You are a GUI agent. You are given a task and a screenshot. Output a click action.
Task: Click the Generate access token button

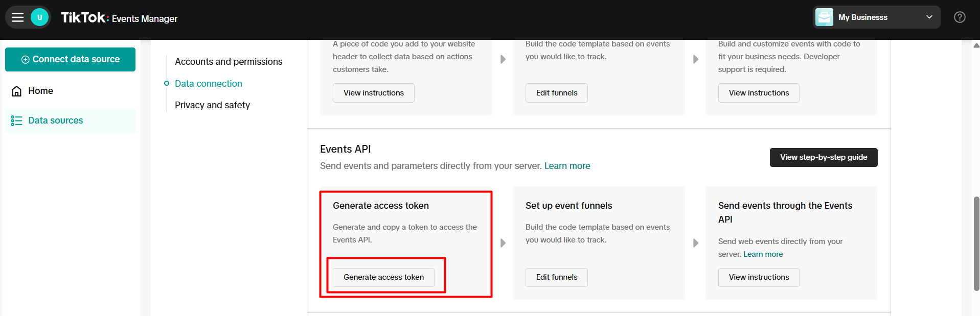[383, 277]
